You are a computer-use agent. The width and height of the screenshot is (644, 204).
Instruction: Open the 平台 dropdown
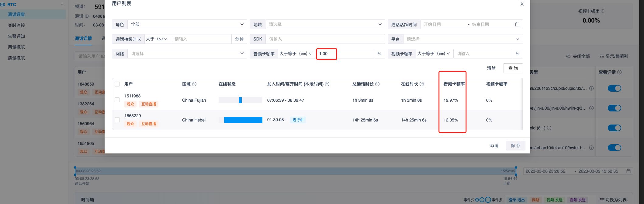click(x=463, y=39)
